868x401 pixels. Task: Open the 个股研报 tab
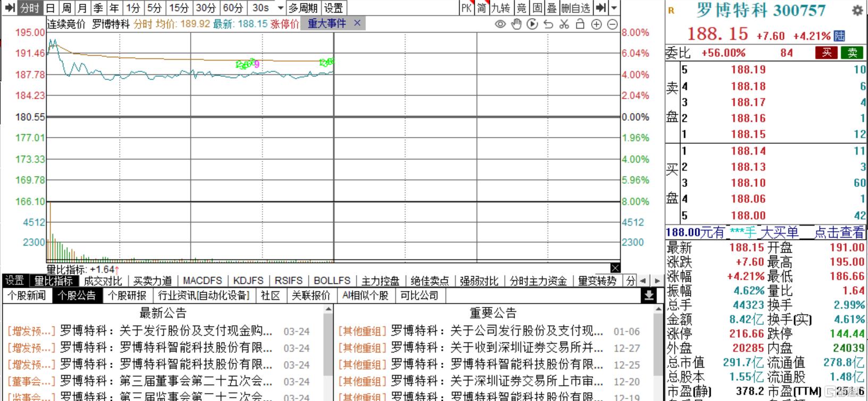tap(127, 295)
